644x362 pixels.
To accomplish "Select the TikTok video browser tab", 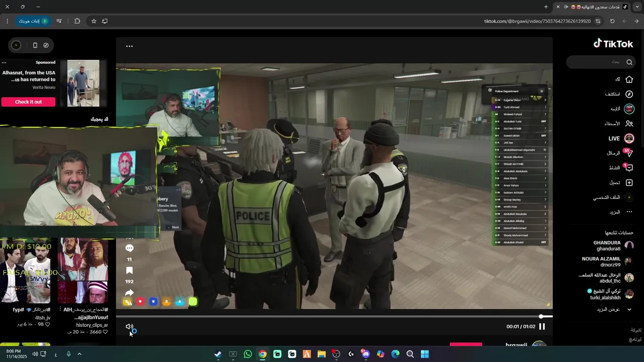I will [591, 7].
